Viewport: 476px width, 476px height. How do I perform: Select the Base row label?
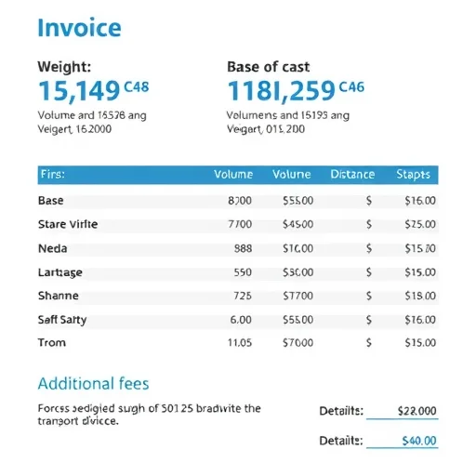(x=51, y=201)
